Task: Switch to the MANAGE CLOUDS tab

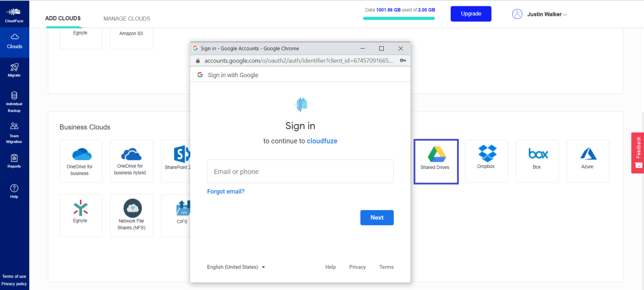Action: 127,18
